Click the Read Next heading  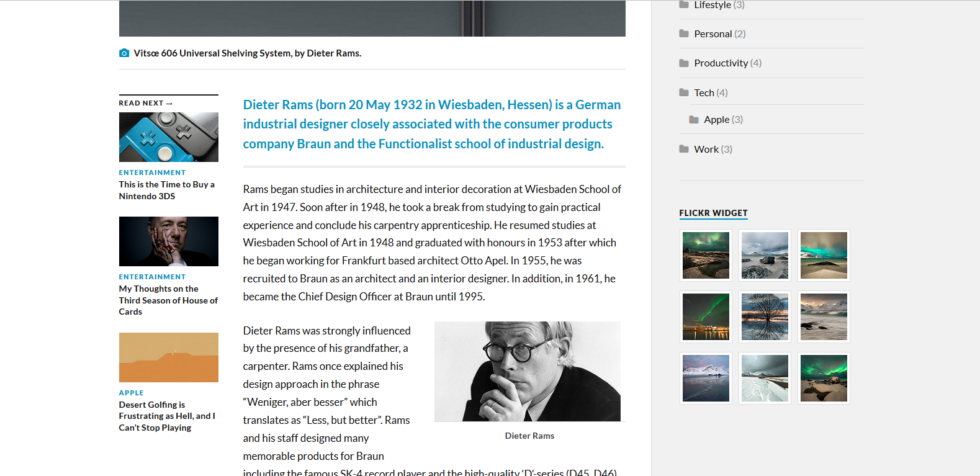tap(145, 103)
